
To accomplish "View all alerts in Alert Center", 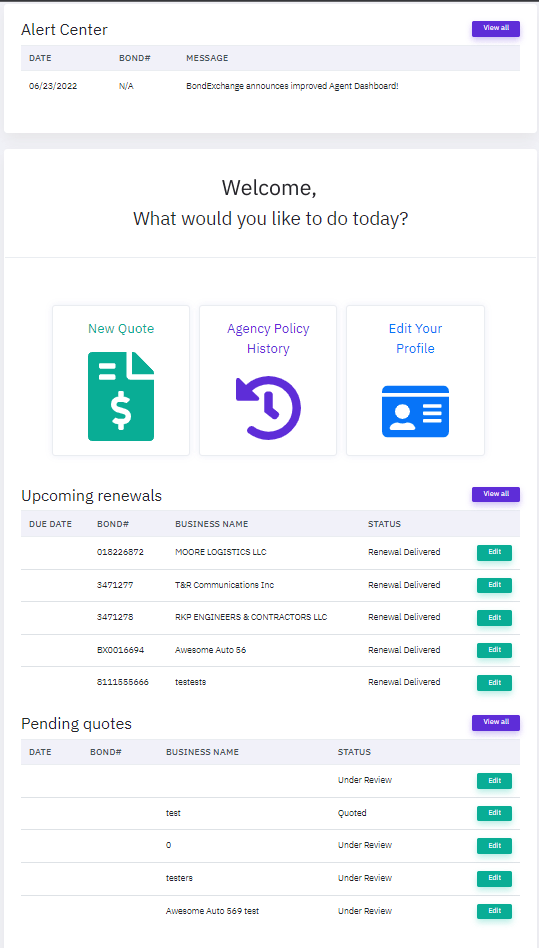I will point(495,28).
